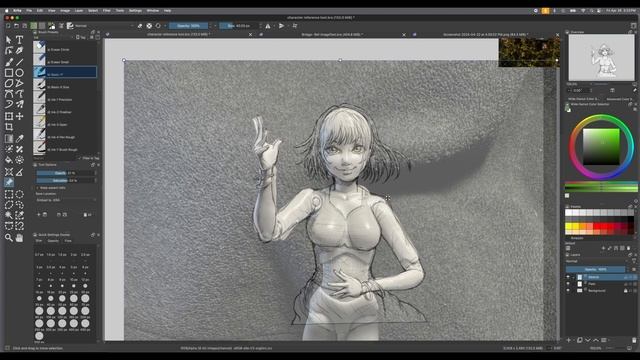Screen dimensions: 640x360
Task: Click the Layers panel Opacity slider
Action: point(596,269)
